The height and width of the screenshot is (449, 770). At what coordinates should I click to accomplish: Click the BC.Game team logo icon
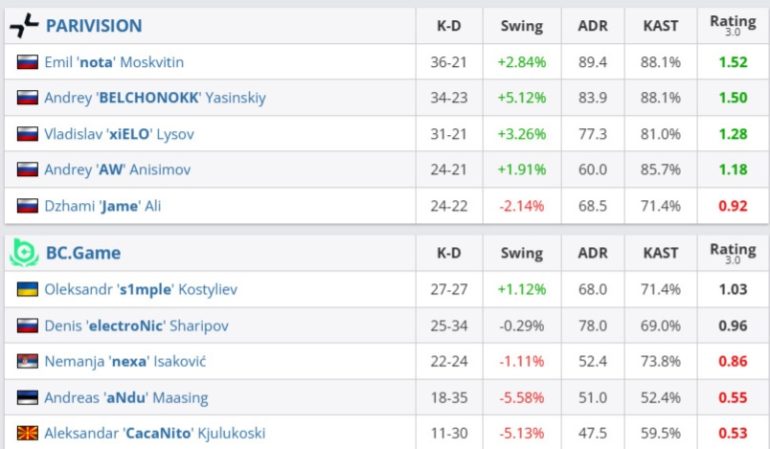24,253
